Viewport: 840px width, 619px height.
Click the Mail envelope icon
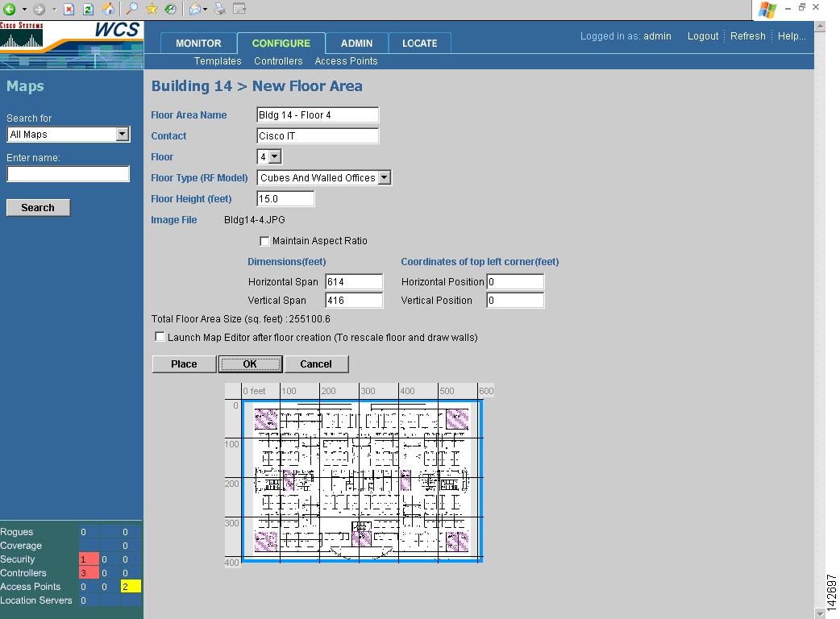click(x=195, y=9)
